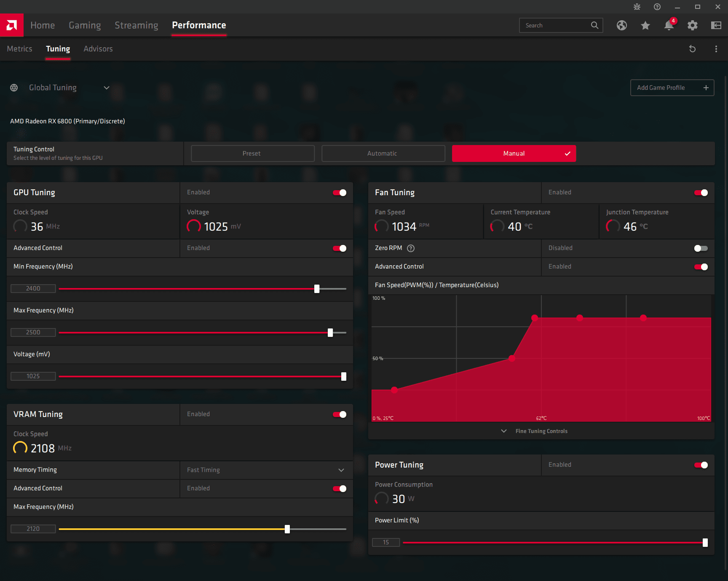Image resolution: width=728 pixels, height=581 pixels.
Task: Open favorites star icon
Action: (x=645, y=25)
